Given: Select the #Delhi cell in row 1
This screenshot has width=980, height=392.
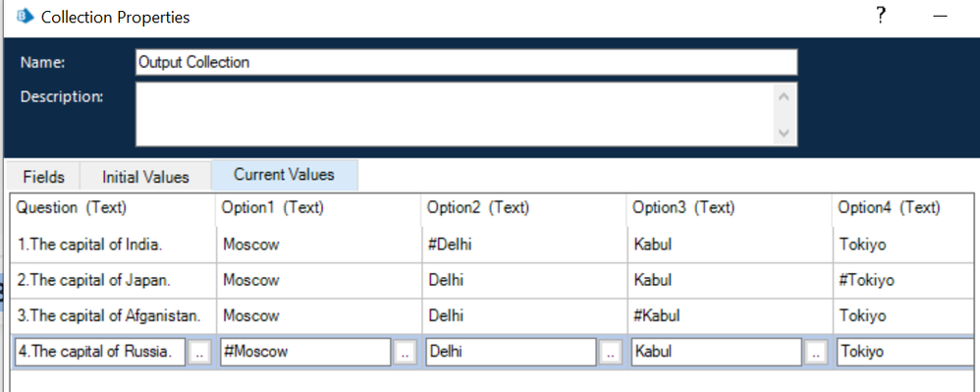Looking at the screenshot, I should pyautogui.click(x=523, y=245).
